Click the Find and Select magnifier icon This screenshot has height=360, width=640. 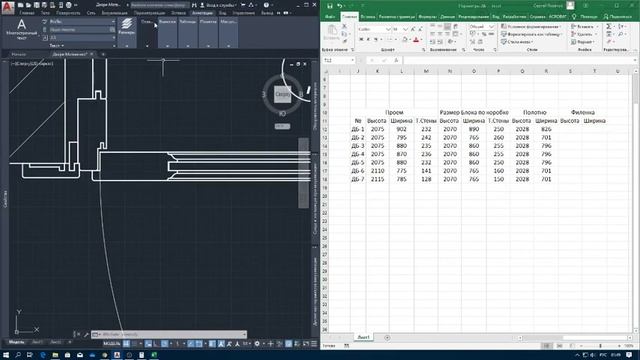(621, 34)
